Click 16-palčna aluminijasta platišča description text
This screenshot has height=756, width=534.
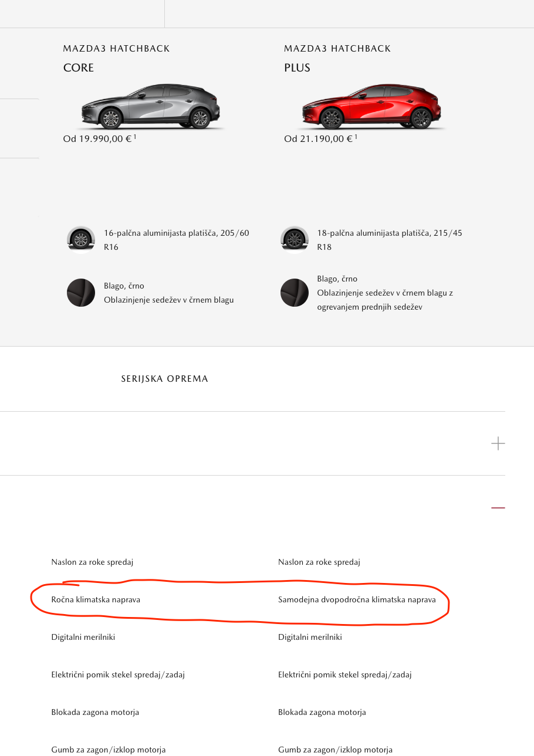[x=177, y=240]
